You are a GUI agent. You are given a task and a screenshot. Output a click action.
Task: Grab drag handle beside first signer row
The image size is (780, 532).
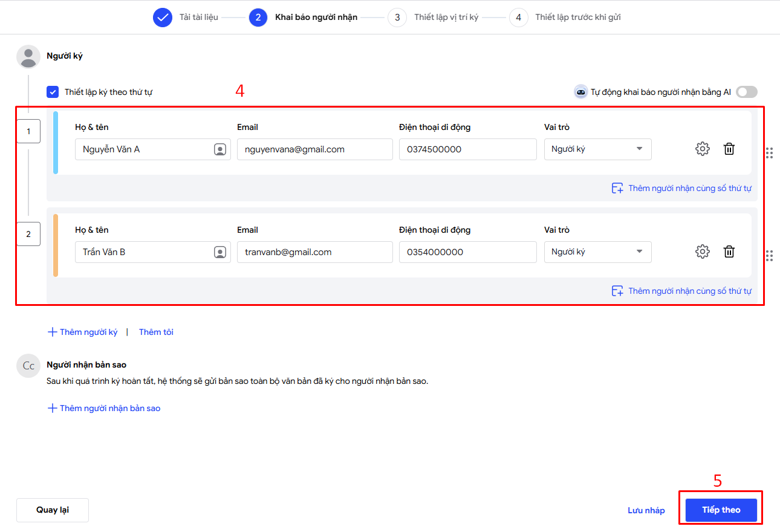769,153
